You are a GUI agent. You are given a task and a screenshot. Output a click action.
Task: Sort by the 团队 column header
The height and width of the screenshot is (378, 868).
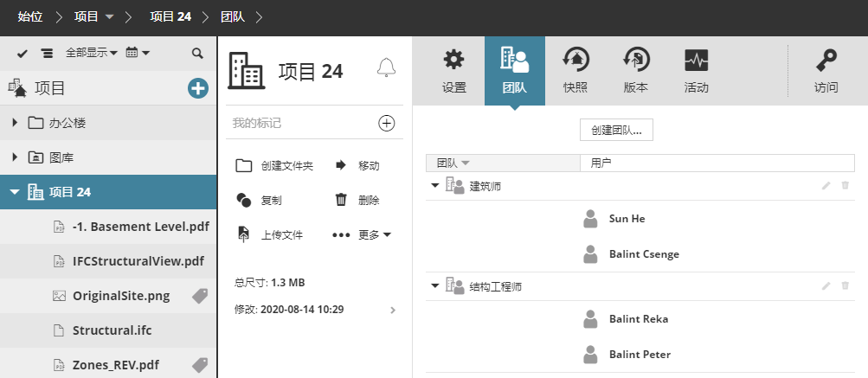tap(503, 163)
